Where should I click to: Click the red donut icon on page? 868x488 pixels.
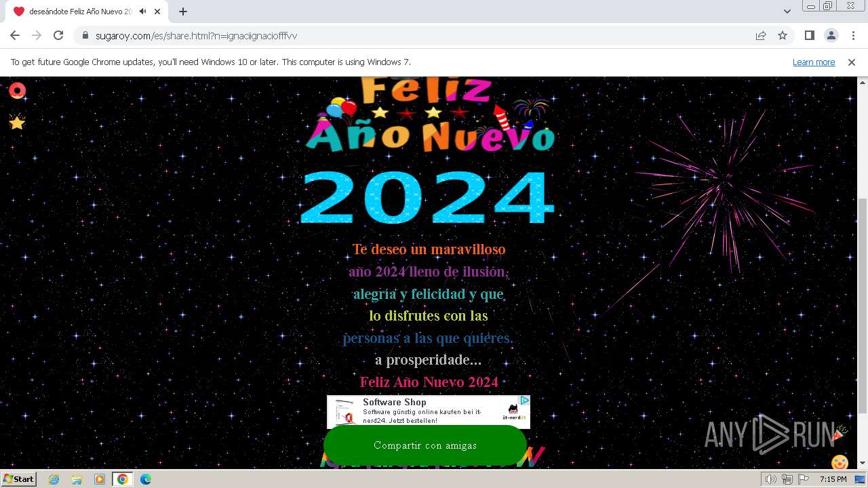point(17,90)
